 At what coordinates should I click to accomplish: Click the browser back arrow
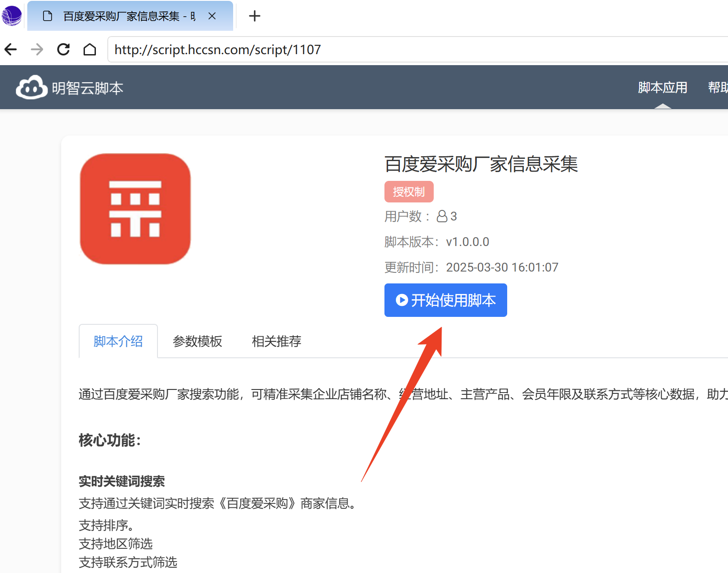tap(11, 49)
